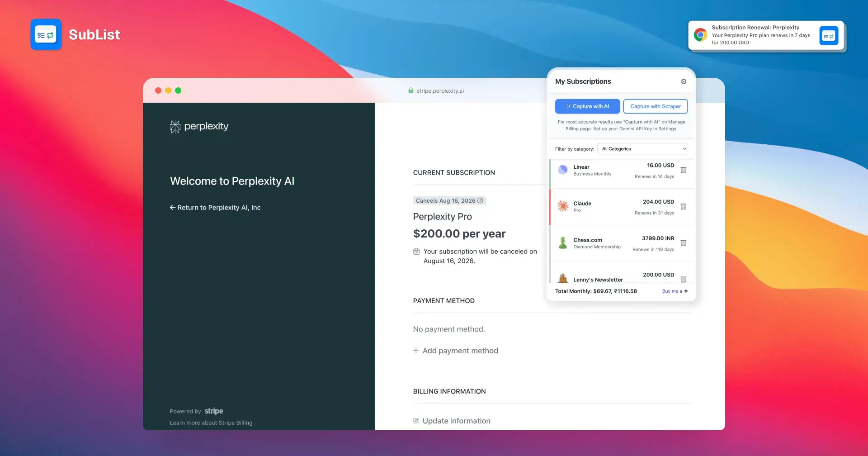The image size is (868, 456).
Task: Click the Lenny's Newsletter logo icon
Action: click(x=563, y=278)
